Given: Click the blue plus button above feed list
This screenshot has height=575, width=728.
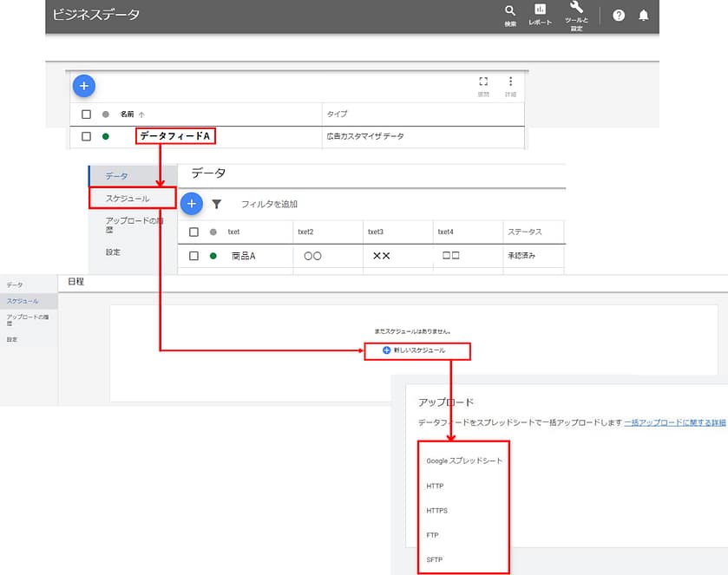Looking at the screenshot, I should tap(83, 85).
